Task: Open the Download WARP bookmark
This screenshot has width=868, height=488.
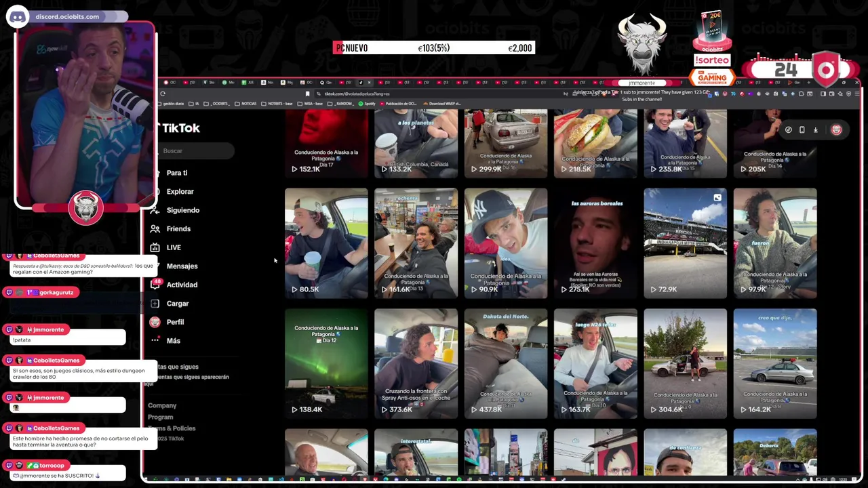Action: [x=442, y=104]
